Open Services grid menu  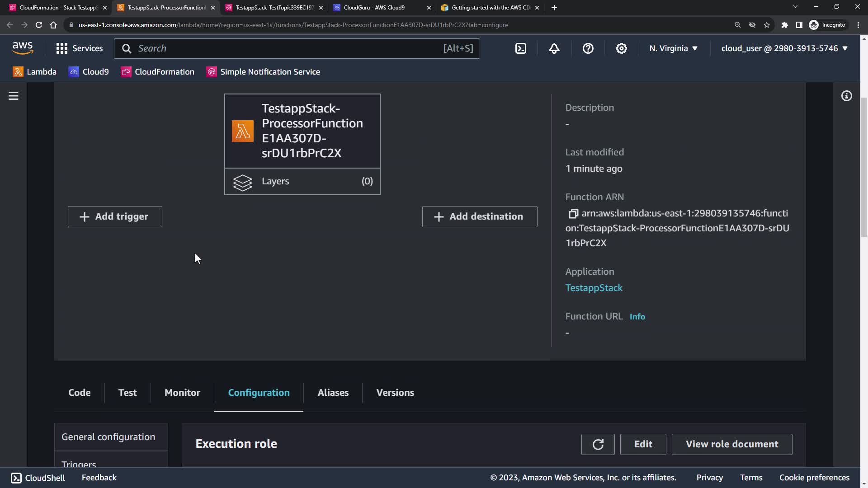coord(80,48)
